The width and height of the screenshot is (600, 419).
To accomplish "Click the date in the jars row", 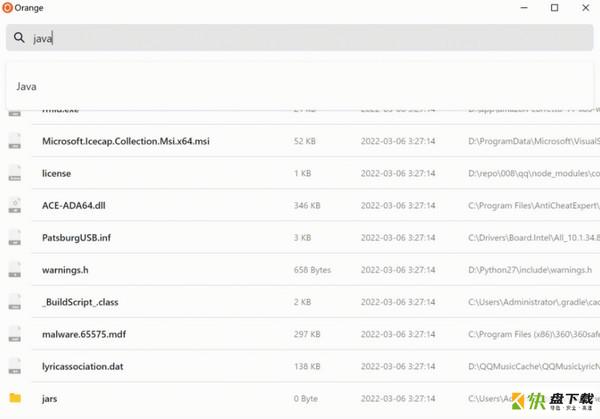I will coord(398,398).
